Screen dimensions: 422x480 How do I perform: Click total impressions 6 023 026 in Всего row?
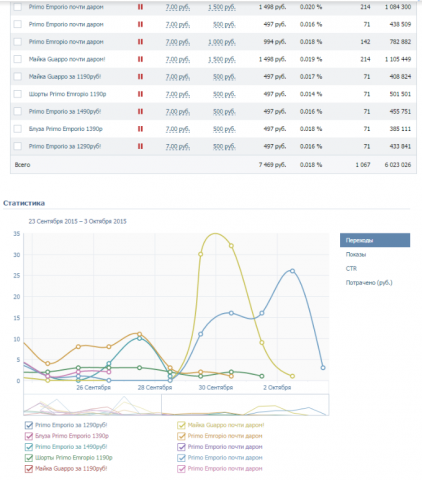(398, 165)
